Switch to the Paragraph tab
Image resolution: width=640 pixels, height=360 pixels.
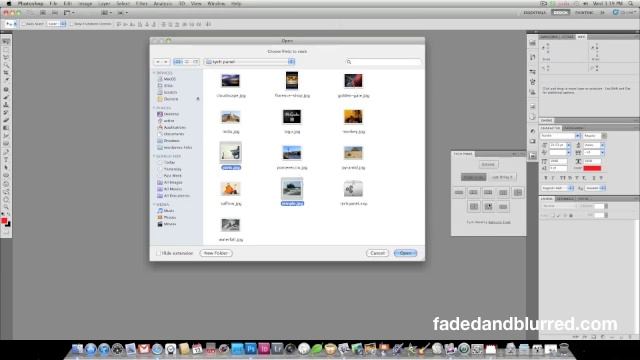(573, 128)
